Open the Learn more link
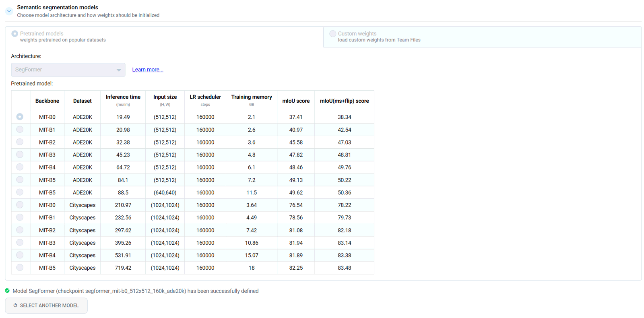Image resolution: width=644 pixels, height=318 pixels. coord(148,70)
